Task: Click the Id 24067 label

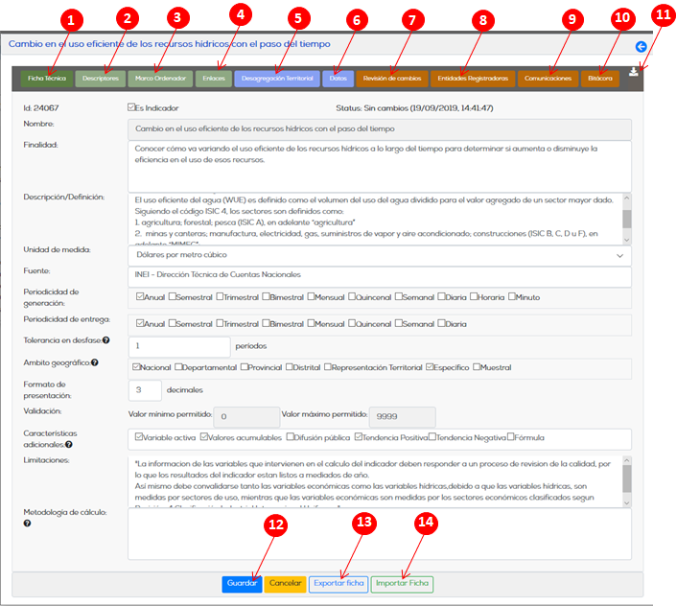Action: (x=41, y=108)
